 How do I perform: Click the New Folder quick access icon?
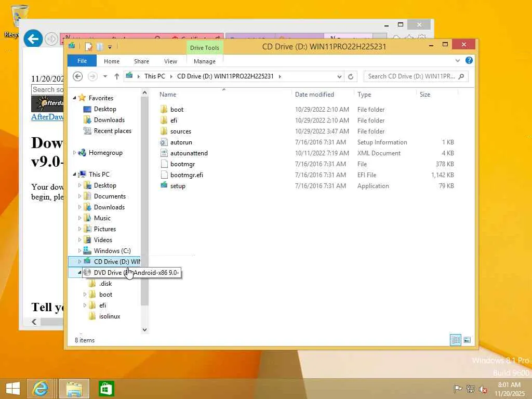click(99, 46)
